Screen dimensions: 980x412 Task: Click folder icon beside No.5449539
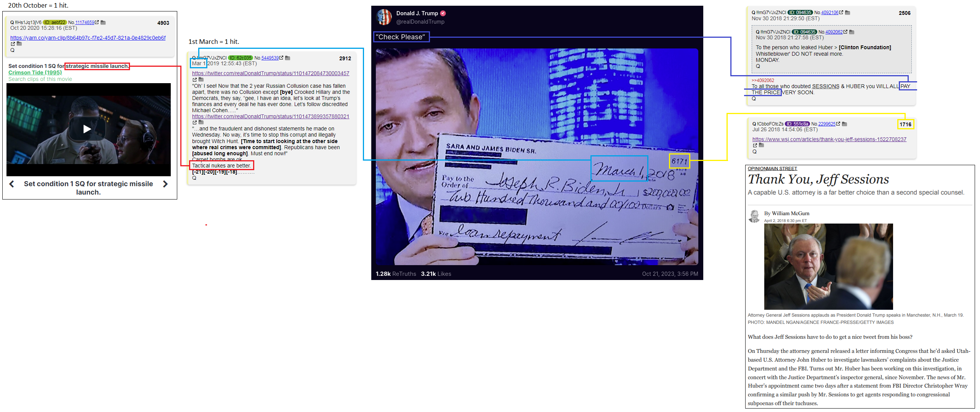(288, 58)
